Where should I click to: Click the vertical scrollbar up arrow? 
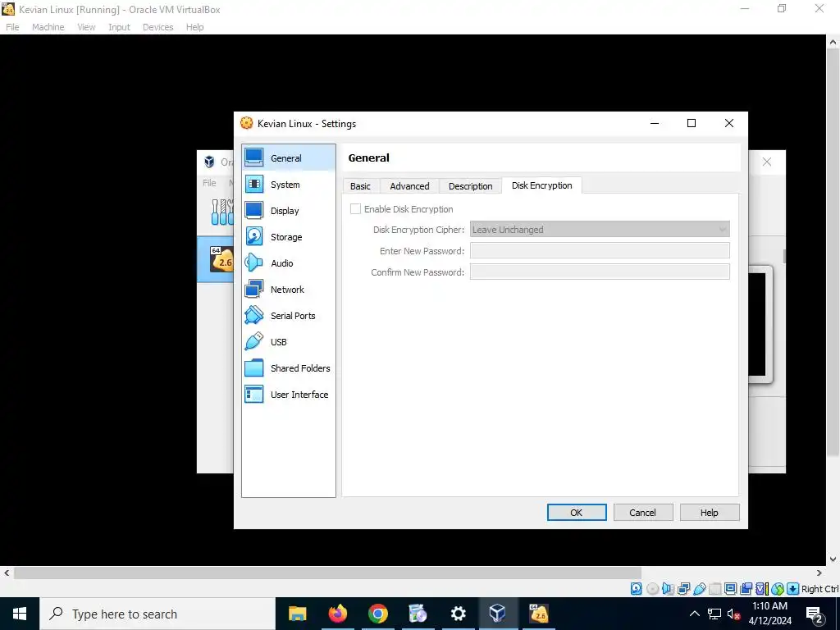pyautogui.click(x=833, y=41)
